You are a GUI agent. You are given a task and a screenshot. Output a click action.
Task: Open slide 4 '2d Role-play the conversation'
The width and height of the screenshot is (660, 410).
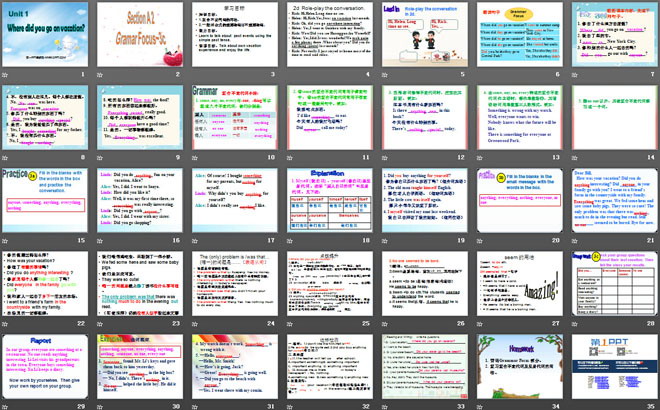tap(330, 34)
